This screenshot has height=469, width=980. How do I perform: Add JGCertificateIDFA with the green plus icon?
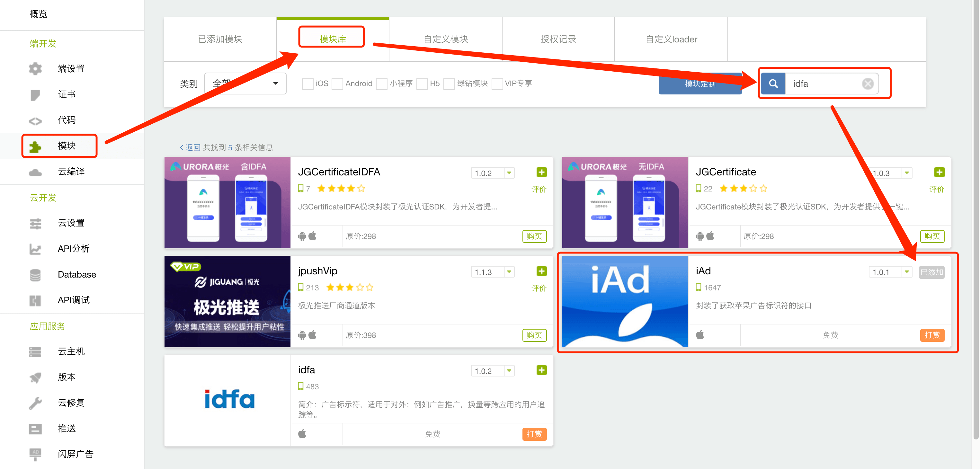click(541, 172)
